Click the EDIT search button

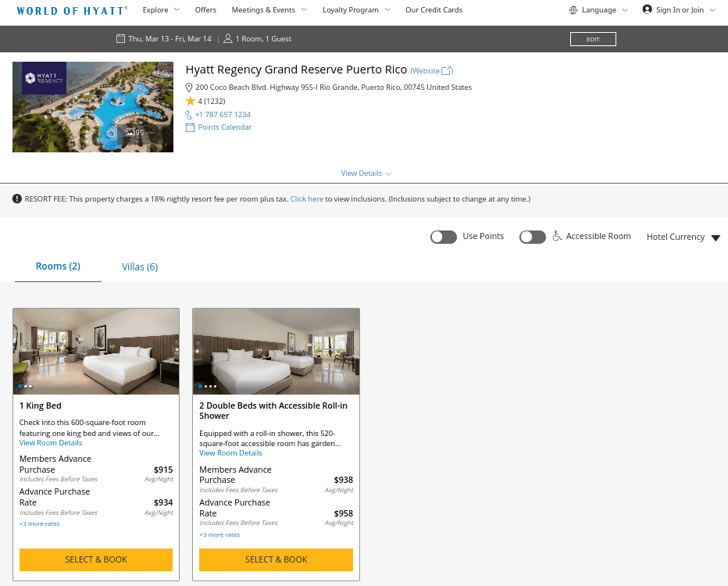click(x=593, y=39)
